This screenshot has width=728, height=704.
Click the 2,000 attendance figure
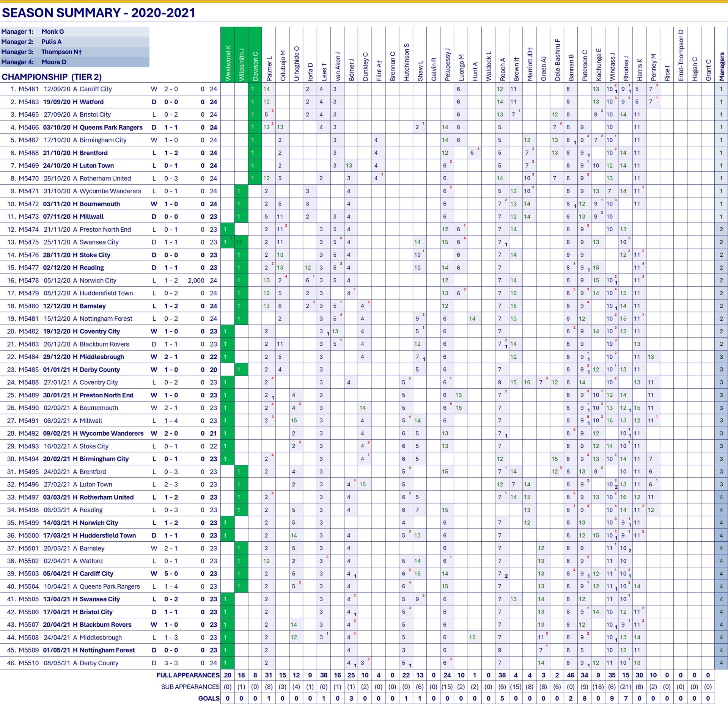coord(196,281)
